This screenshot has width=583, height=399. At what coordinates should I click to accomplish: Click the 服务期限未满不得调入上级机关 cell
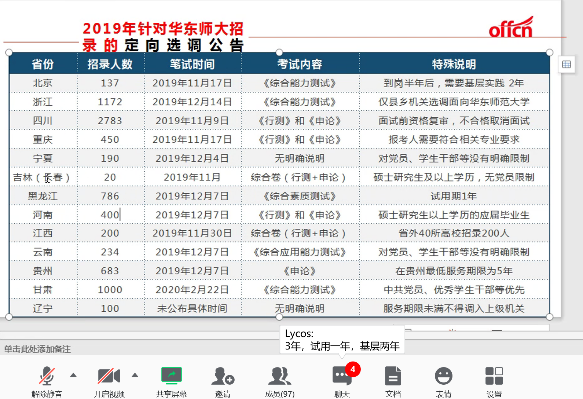coord(454,308)
